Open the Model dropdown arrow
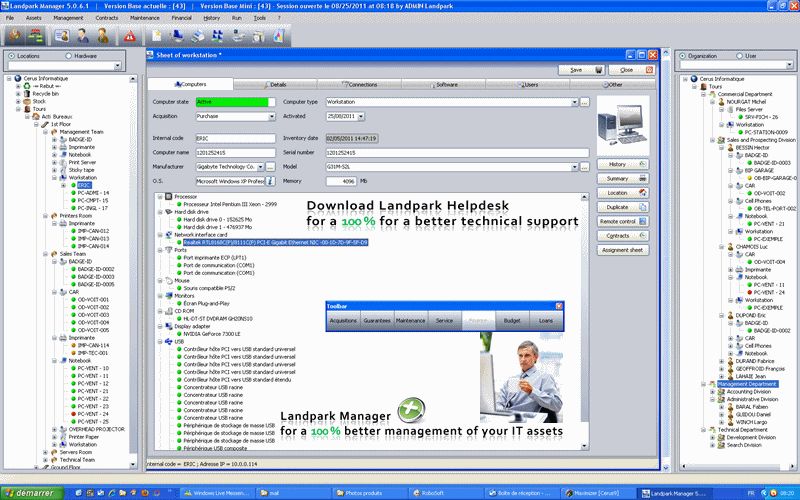Viewport: 800px width, 500px height. tap(574, 167)
